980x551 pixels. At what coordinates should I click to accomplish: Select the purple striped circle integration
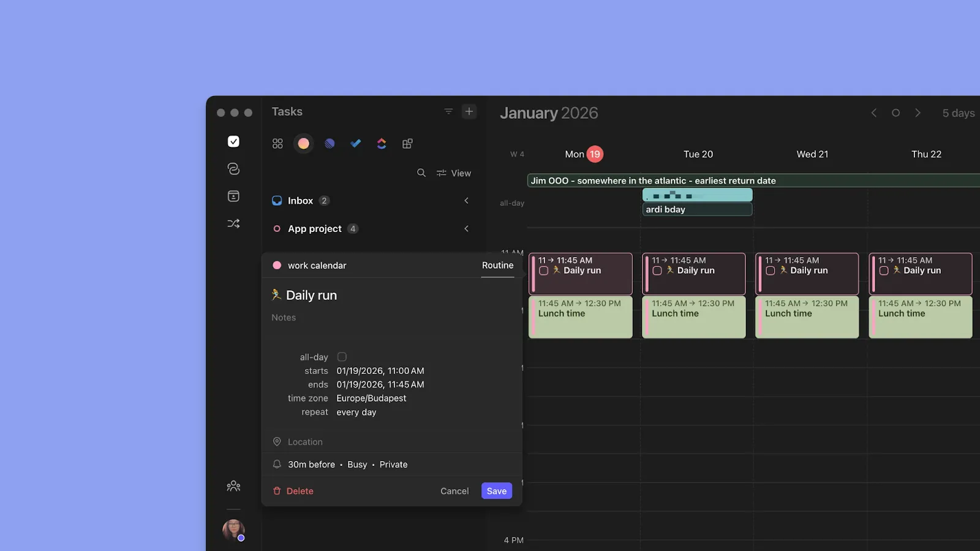coord(330,143)
